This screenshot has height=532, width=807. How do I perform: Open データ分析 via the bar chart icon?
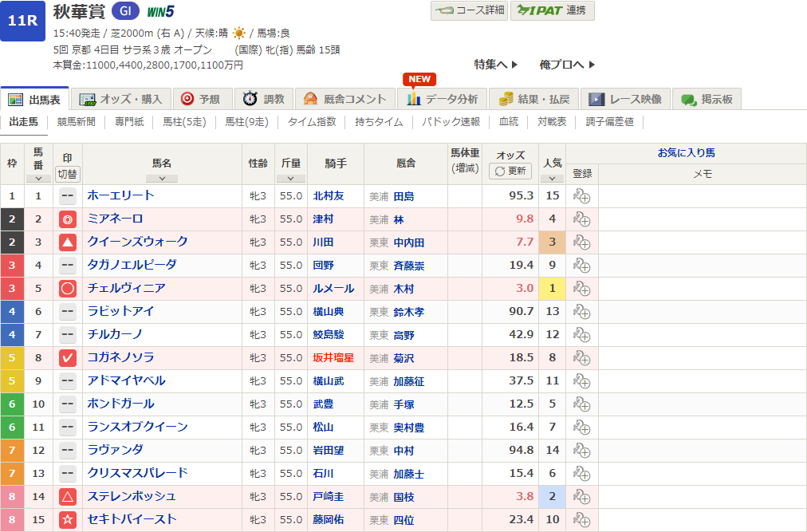click(x=412, y=100)
